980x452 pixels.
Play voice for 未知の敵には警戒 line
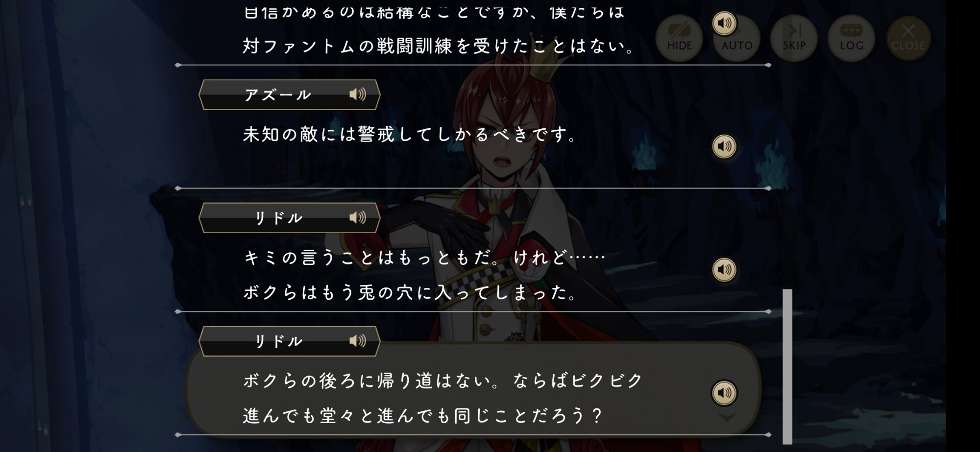pos(724,146)
